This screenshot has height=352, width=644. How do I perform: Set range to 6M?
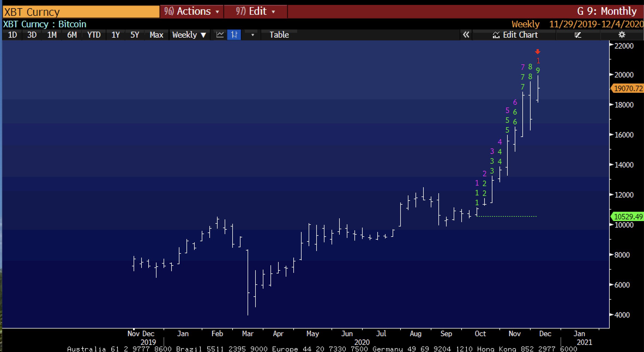[72, 35]
